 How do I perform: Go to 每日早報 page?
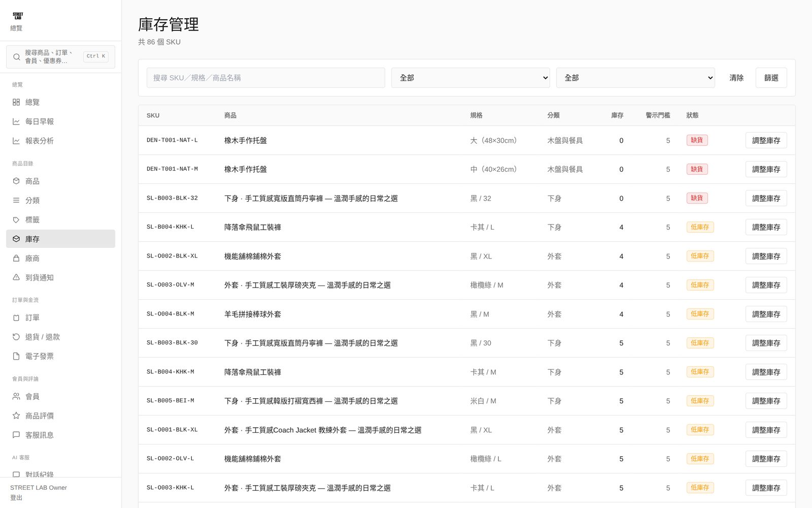(x=60, y=121)
